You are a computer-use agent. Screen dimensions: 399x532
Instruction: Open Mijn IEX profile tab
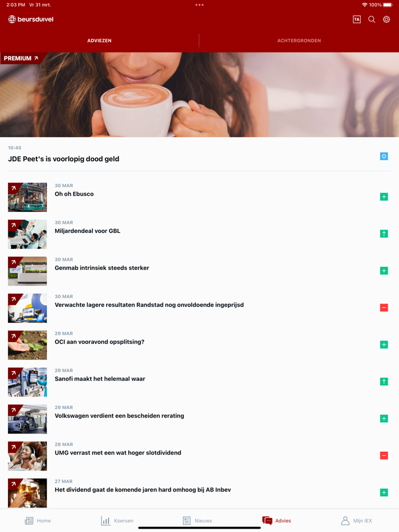coord(357,521)
